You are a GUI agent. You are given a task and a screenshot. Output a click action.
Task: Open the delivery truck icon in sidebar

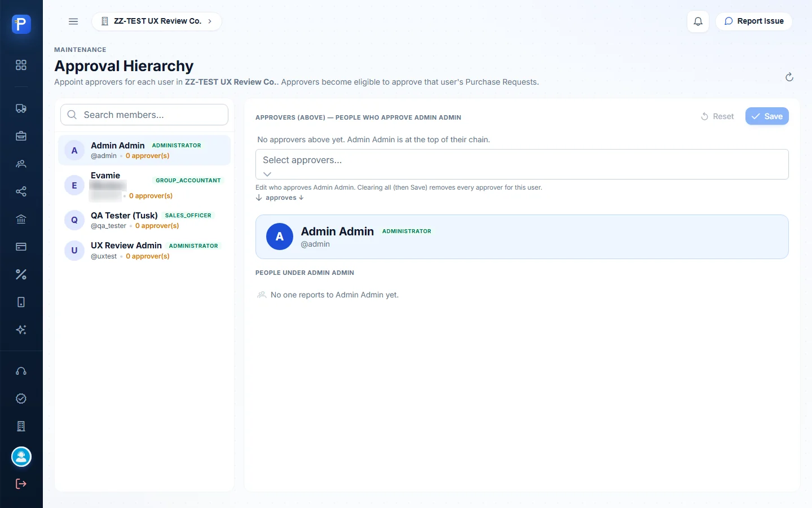point(21,108)
